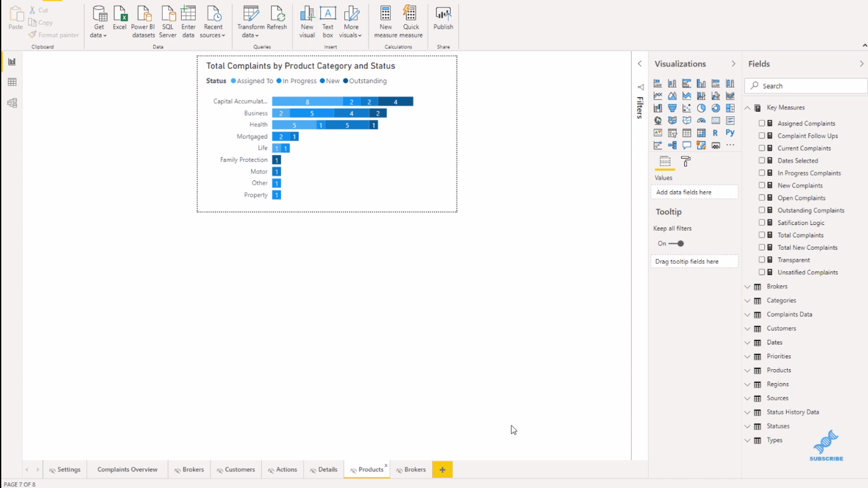Viewport: 868px width, 488px height.
Task: Expand the Filters pane
Action: click(640, 64)
